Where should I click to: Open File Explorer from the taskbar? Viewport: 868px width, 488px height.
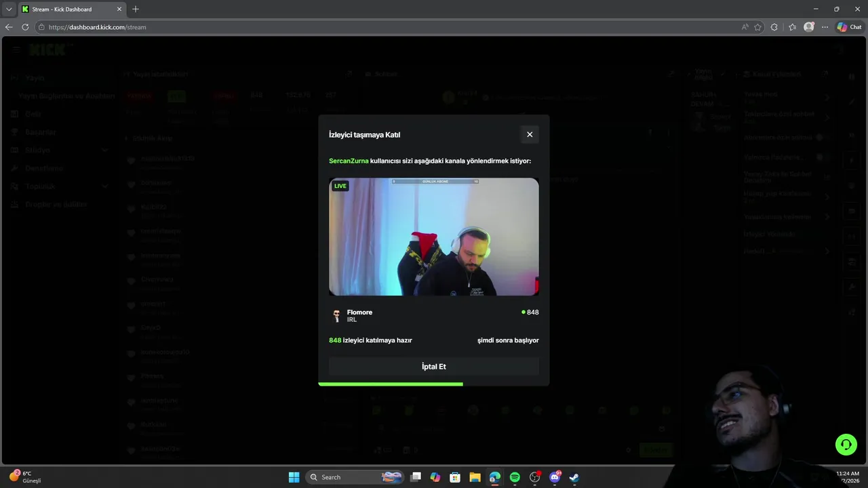[x=475, y=477]
